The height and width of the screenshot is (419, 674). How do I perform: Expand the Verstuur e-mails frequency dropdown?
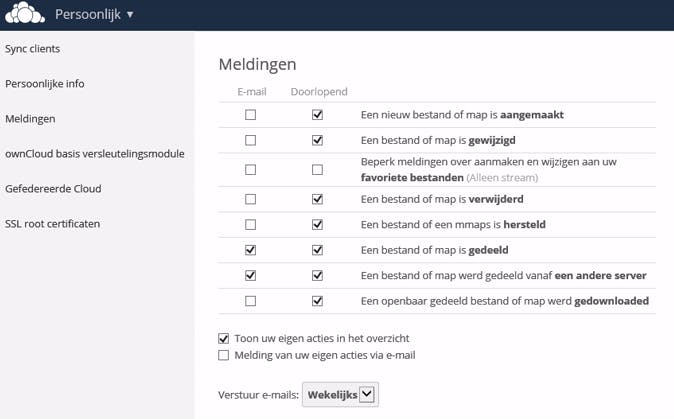point(341,395)
